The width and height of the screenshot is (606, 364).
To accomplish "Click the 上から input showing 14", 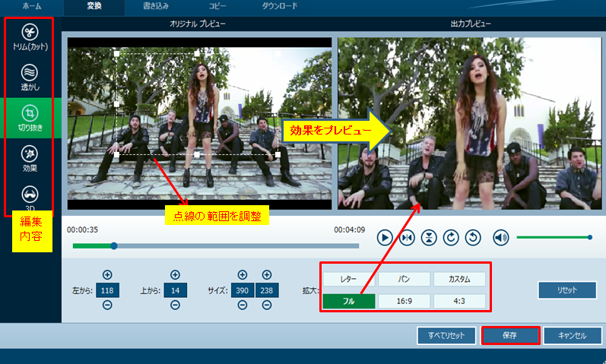I will 175,290.
